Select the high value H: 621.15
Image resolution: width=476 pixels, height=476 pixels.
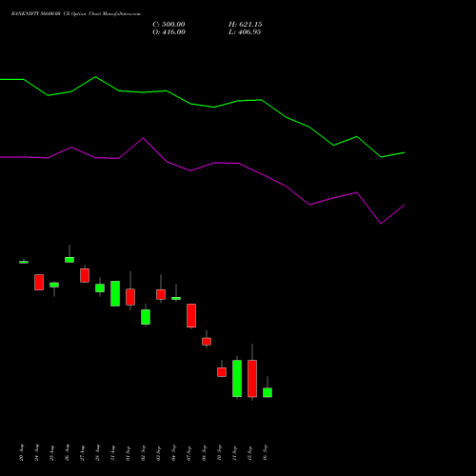click(246, 25)
